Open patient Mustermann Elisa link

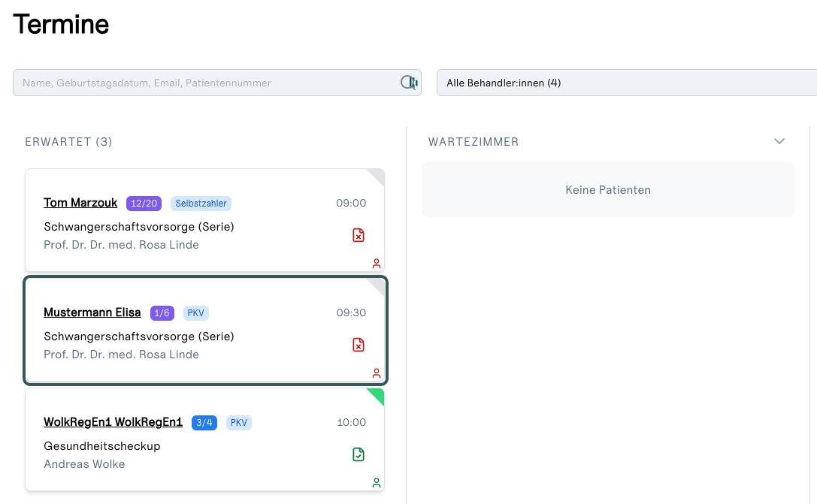92,312
